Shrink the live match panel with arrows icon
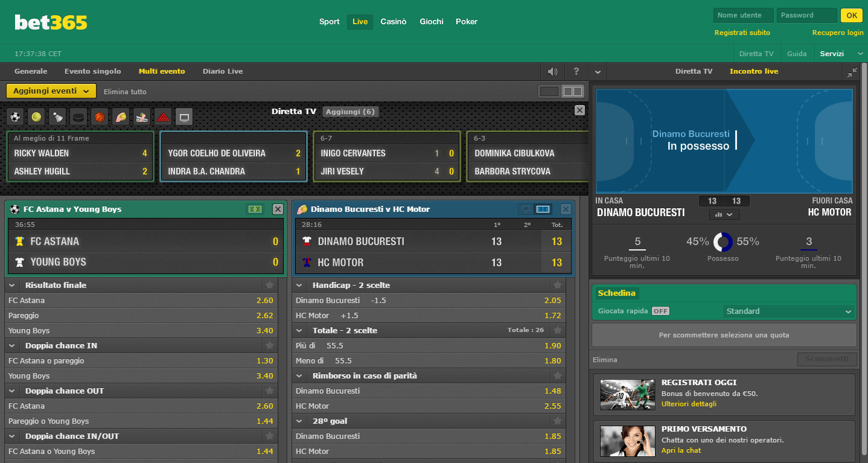 tap(852, 72)
